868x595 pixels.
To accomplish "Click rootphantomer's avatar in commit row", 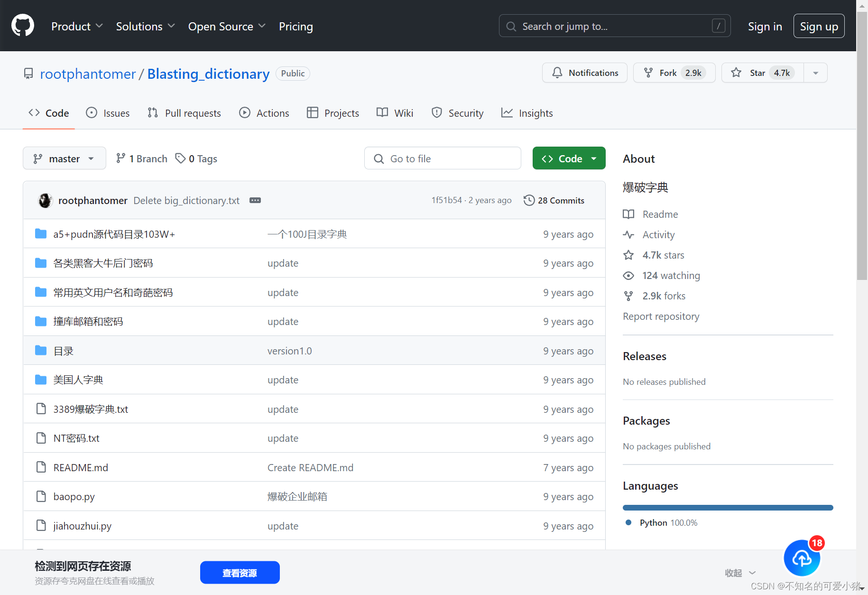I will click(45, 200).
